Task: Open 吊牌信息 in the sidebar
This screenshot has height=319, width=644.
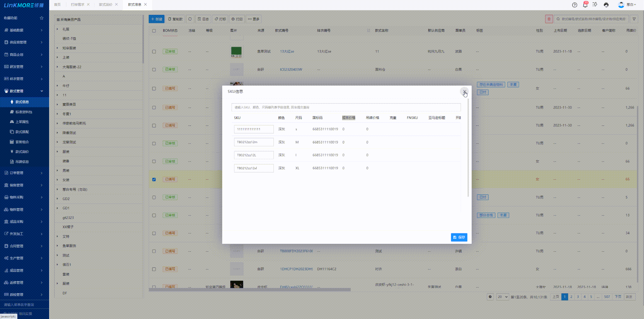Action: click(22, 162)
